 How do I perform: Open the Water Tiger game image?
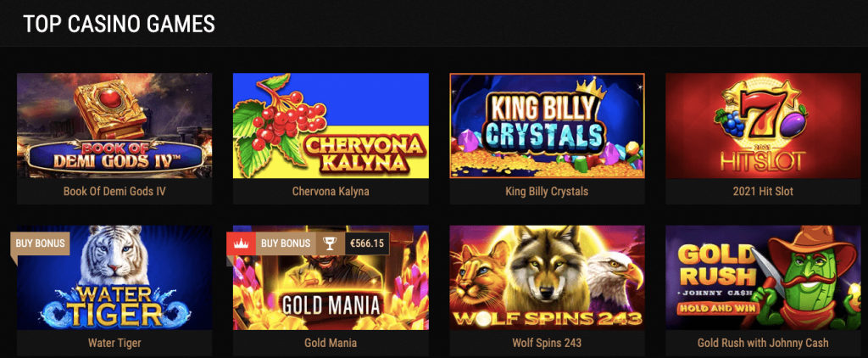(114, 277)
